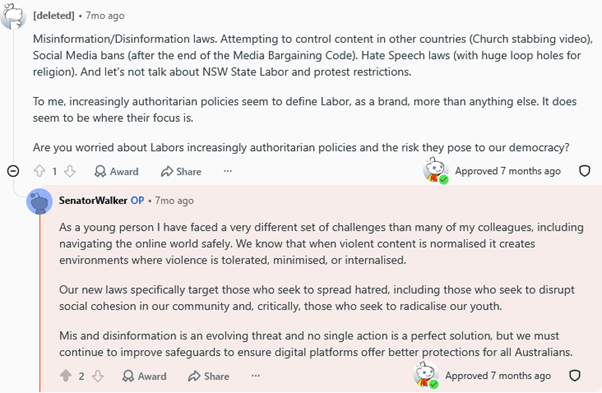This screenshot has height=393, width=602.
Task: Collapse the comment thread with minus icon
Action: 13,171
